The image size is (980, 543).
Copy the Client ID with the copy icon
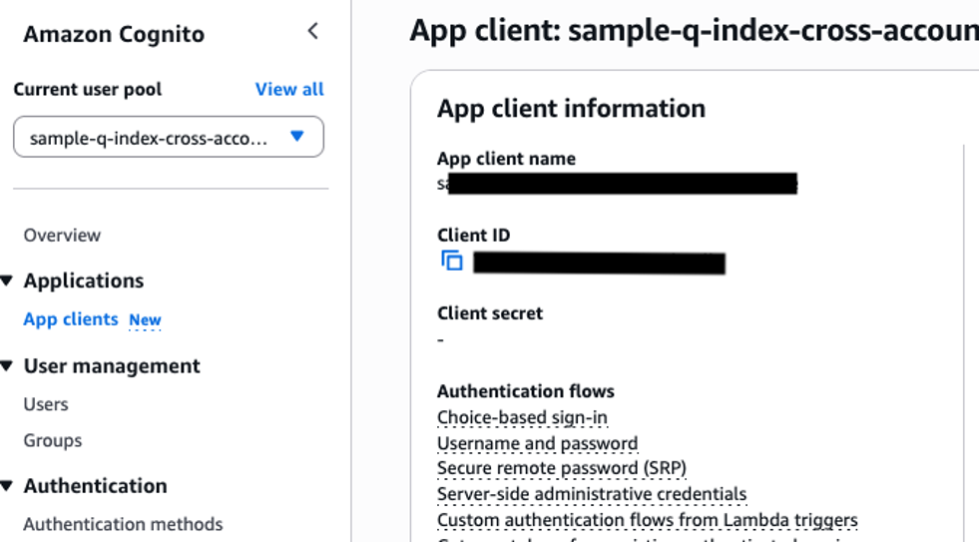pyautogui.click(x=452, y=261)
